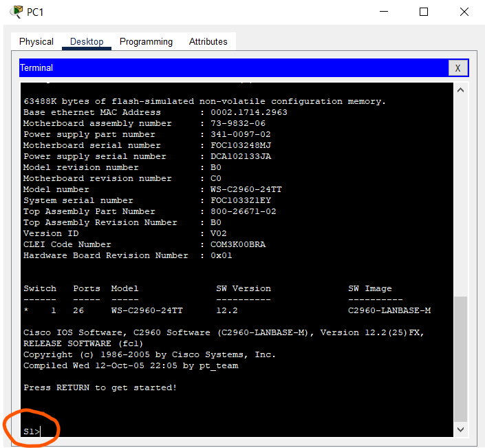The height and width of the screenshot is (448, 485).
Task: Maximize the PC1 window
Action: pos(424,12)
